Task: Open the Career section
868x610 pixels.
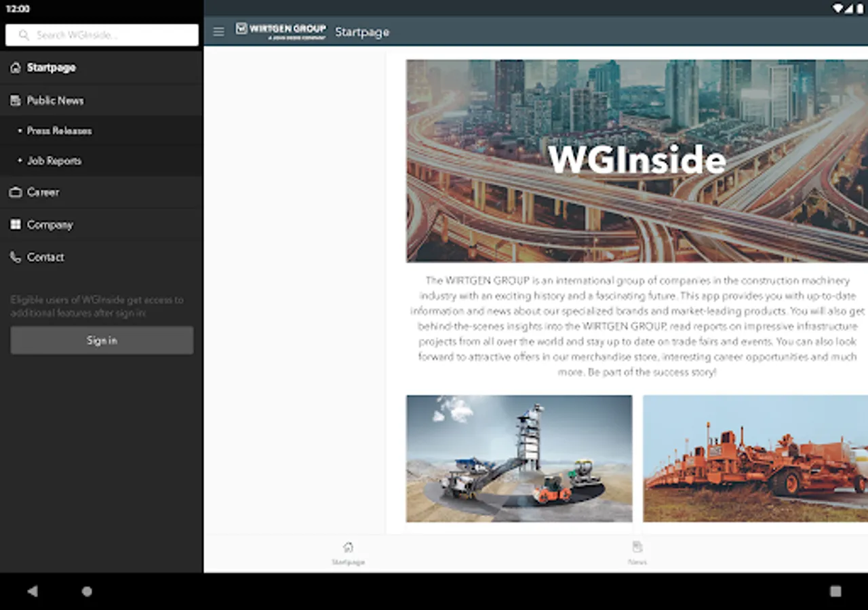Action: tap(102, 192)
